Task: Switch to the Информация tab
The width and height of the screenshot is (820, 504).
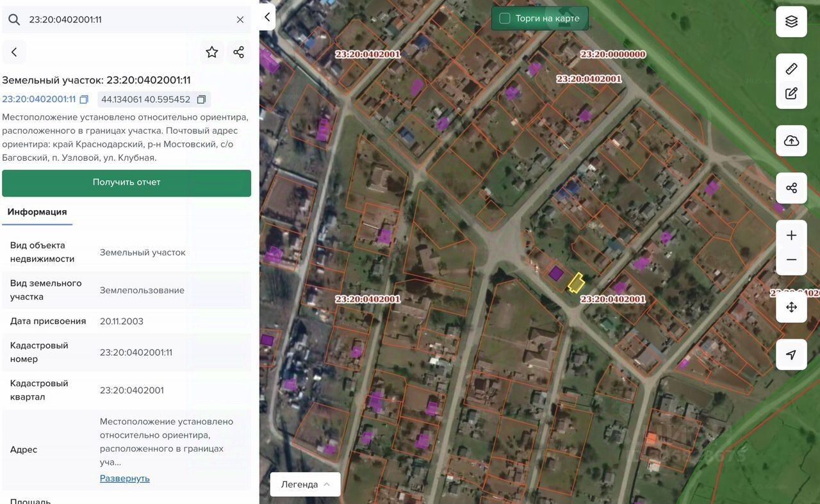Action: pos(37,212)
